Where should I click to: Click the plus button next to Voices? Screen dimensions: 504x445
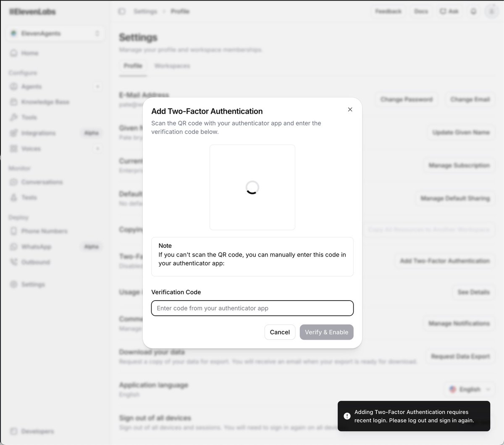(97, 149)
